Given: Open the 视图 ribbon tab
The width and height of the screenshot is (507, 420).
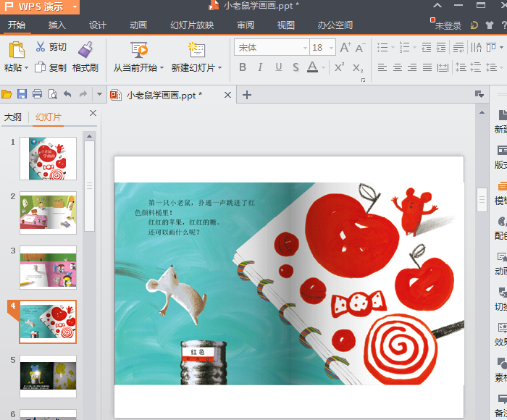Looking at the screenshot, I should [286, 25].
